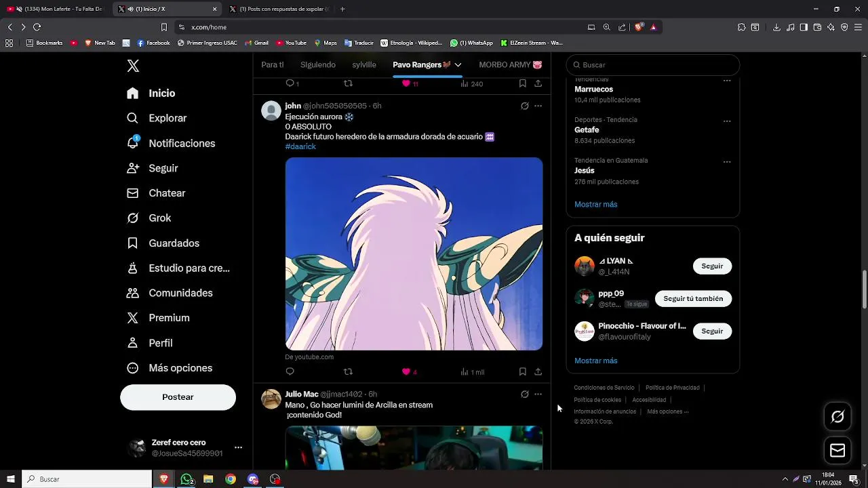This screenshot has width=868, height=488.
Task: Switch to sylville tab
Action: tap(364, 64)
